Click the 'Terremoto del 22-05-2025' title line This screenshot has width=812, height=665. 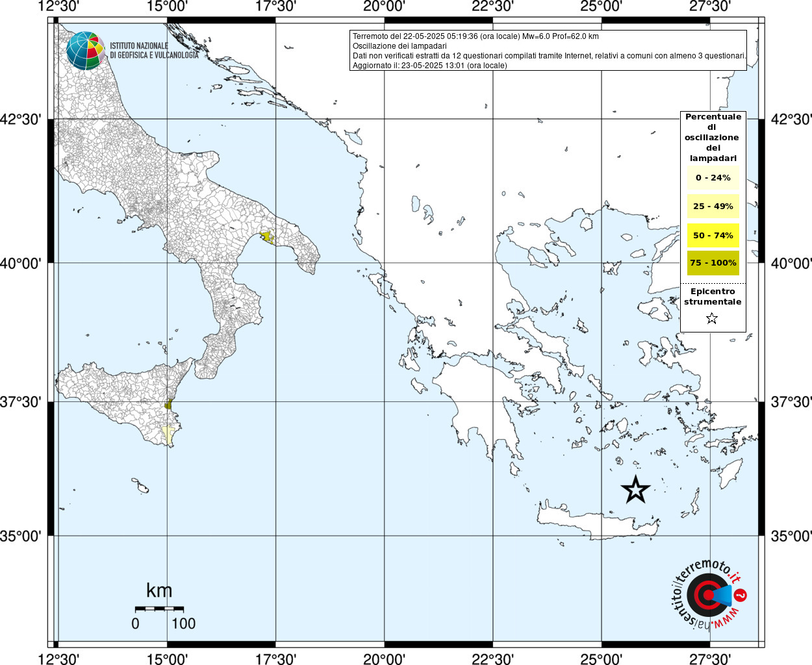click(x=476, y=36)
